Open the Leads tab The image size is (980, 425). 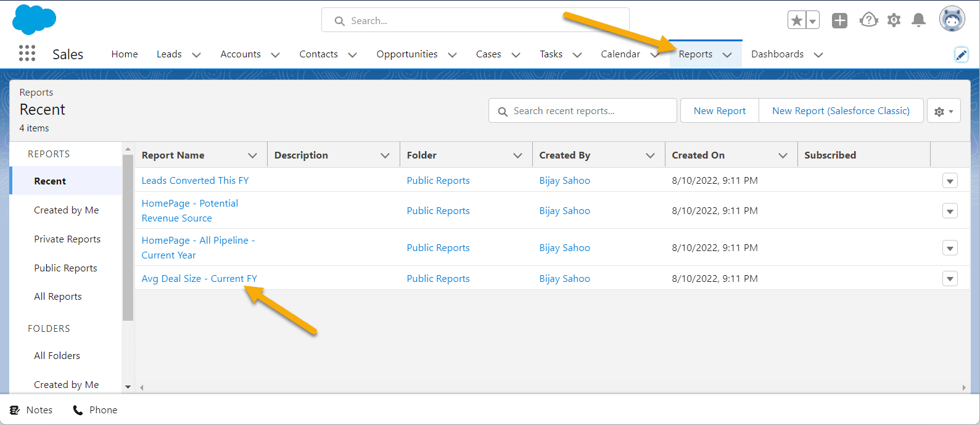[169, 54]
